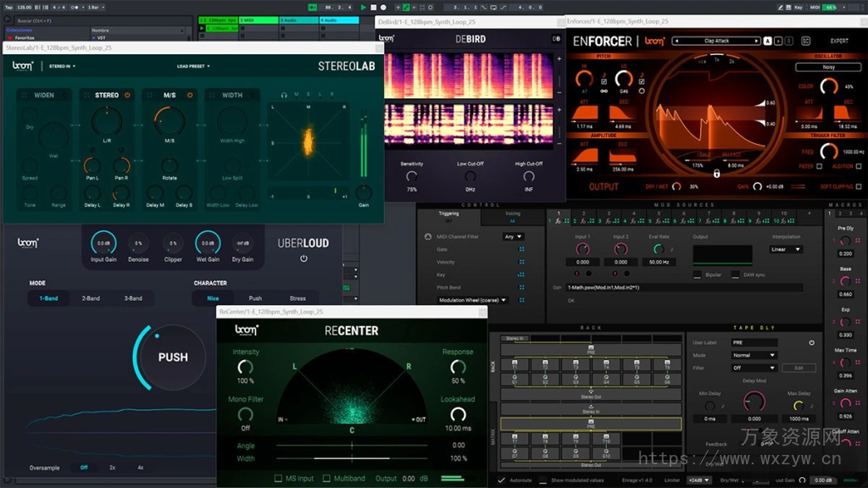This screenshot has height=488, width=868.
Task: Toggle the Bipolar option in the mod output
Action: [698, 274]
